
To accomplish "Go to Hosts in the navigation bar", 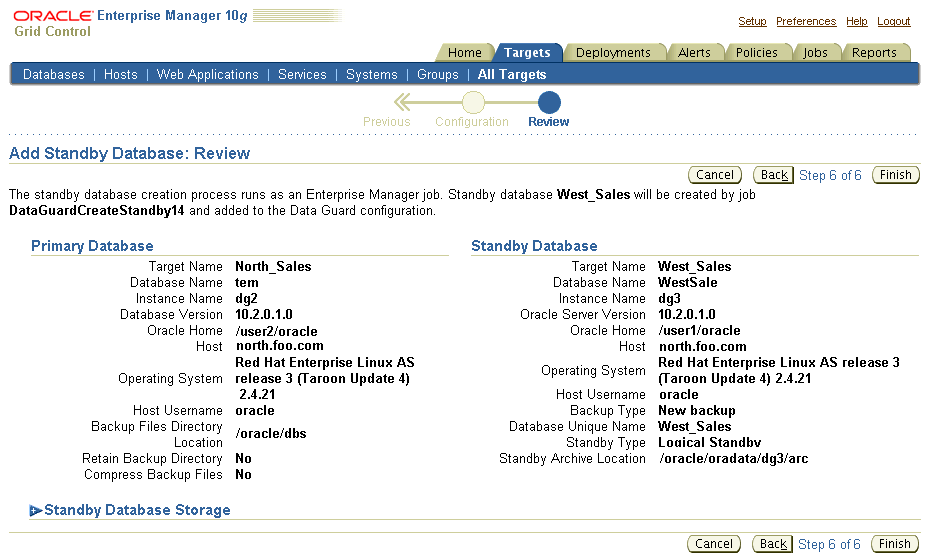I will coord(121,75).
